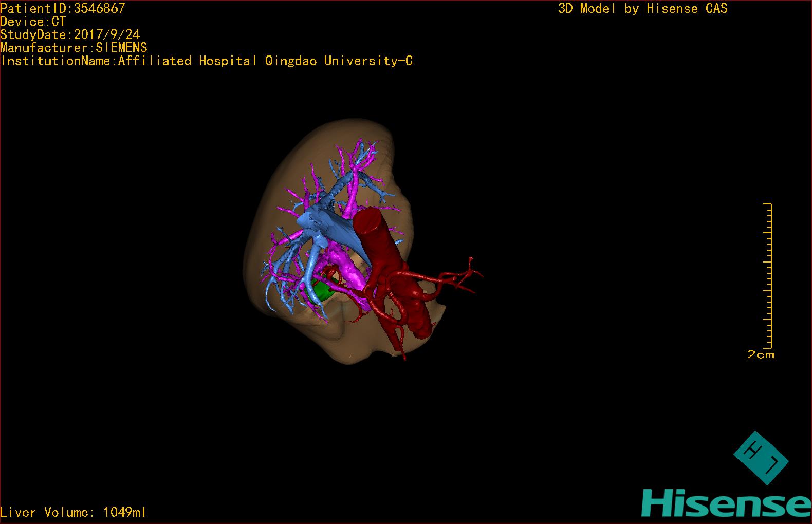Screen dimensions: 812x524
Task: Click the Manufacturer:SIEMENS text
Action: tap(73, 48)
